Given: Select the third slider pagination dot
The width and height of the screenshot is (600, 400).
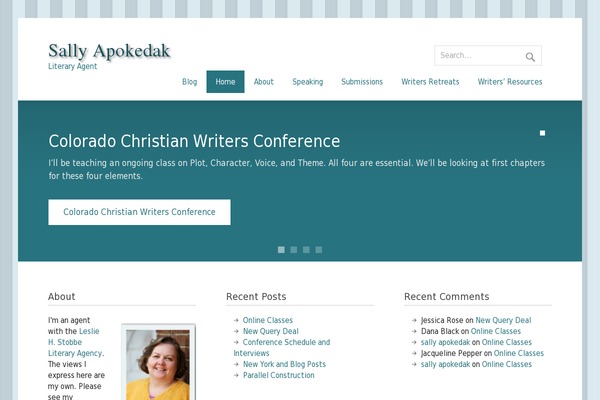Looking at the screenshot, I should [x=306, y=250].
